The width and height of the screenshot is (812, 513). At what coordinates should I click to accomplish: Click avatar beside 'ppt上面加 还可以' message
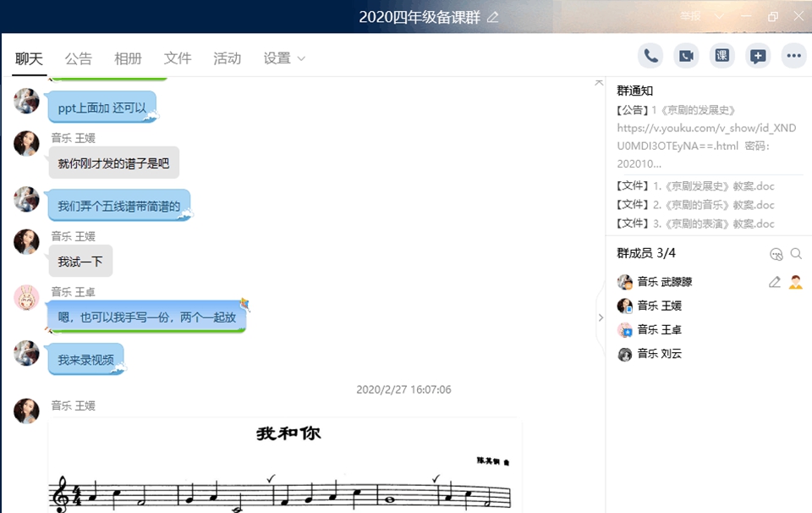26,101
